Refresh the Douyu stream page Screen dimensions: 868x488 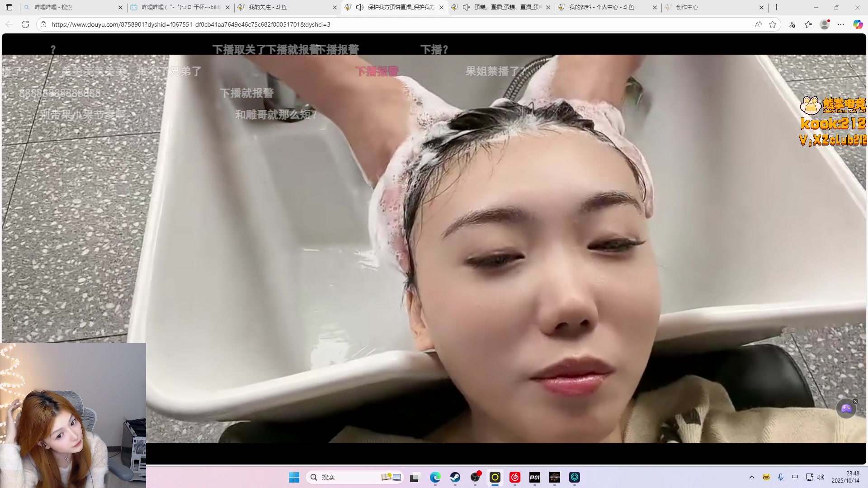pyautogui.click(x=25, y=24)
